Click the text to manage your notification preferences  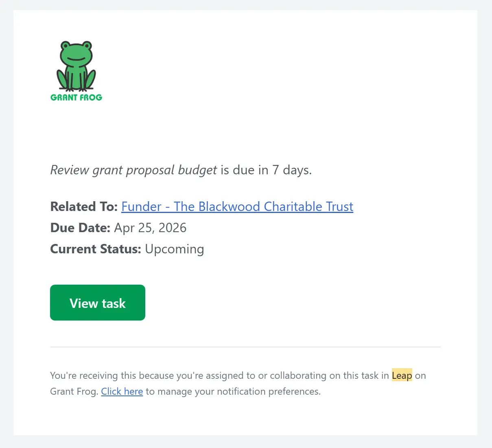click(233, 391)
